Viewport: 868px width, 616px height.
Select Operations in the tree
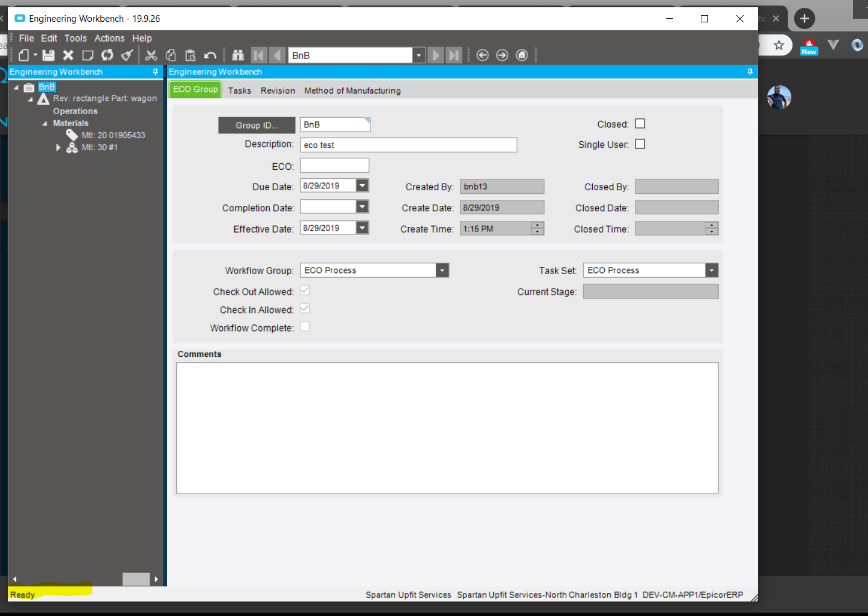(75, 111)
